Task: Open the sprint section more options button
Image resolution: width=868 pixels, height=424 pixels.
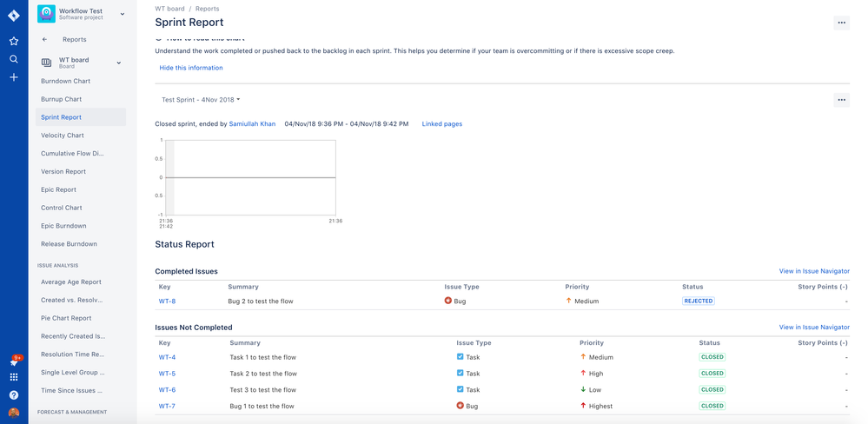Action: coord(841,100)
